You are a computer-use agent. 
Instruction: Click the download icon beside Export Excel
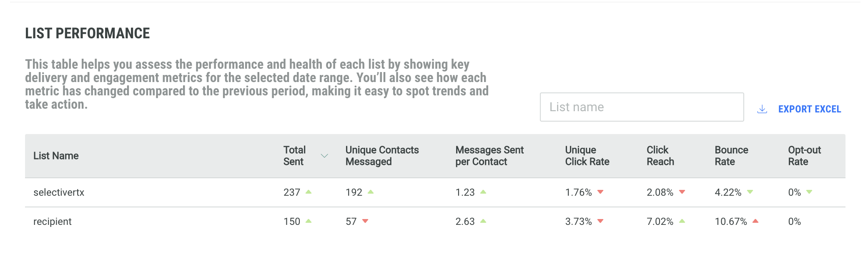(x=762, y=109)
